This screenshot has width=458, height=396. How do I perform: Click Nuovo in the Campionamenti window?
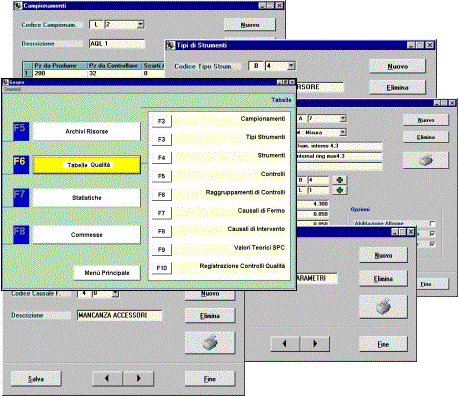pos(250,25)
